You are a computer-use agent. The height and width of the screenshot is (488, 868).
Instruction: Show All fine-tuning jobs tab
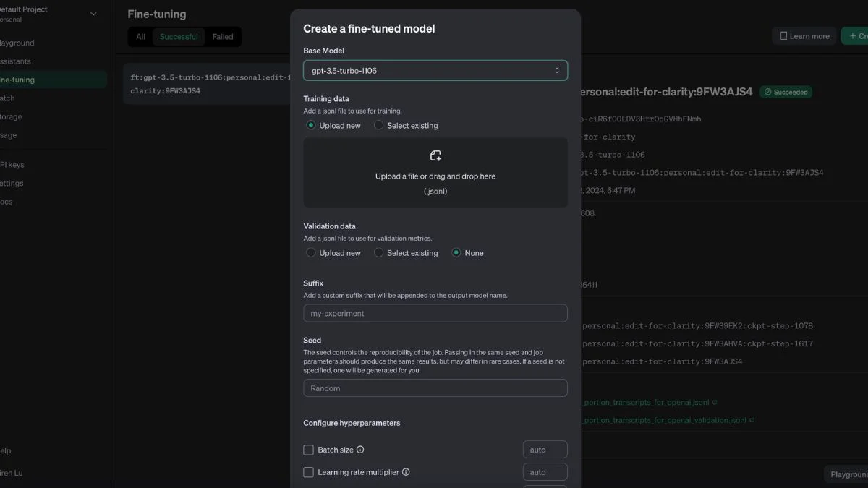140,37
